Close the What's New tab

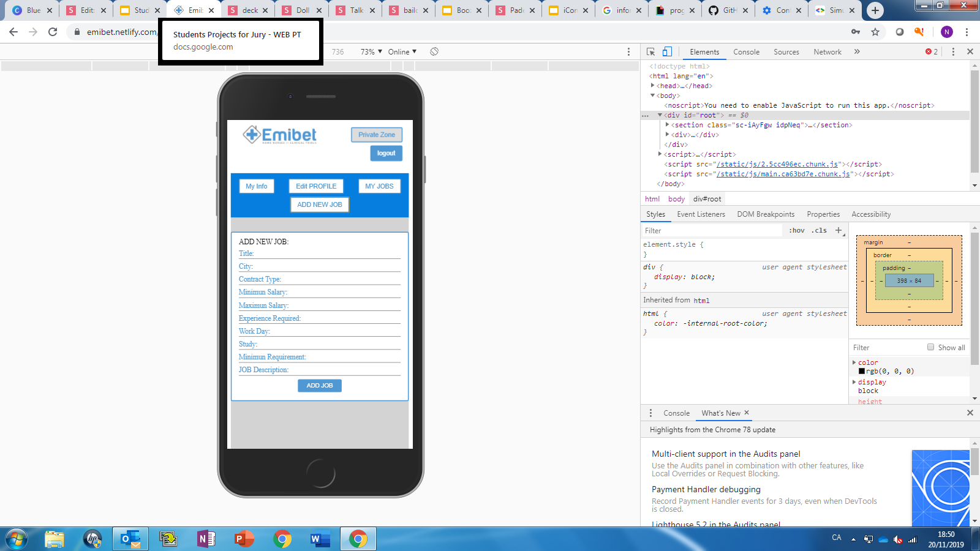[x=747, y=413]
